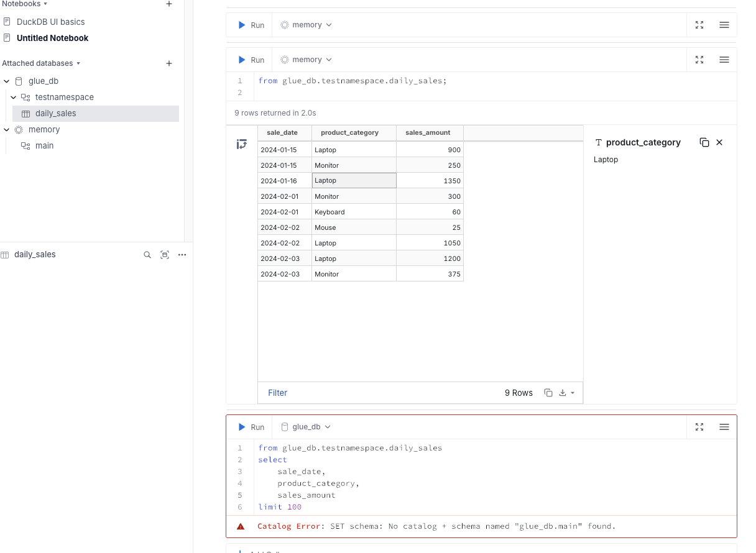Collapse the memory database tree node
Viewport: 756px width, 553px height.
pyautogui.click(x=6, y=130)
